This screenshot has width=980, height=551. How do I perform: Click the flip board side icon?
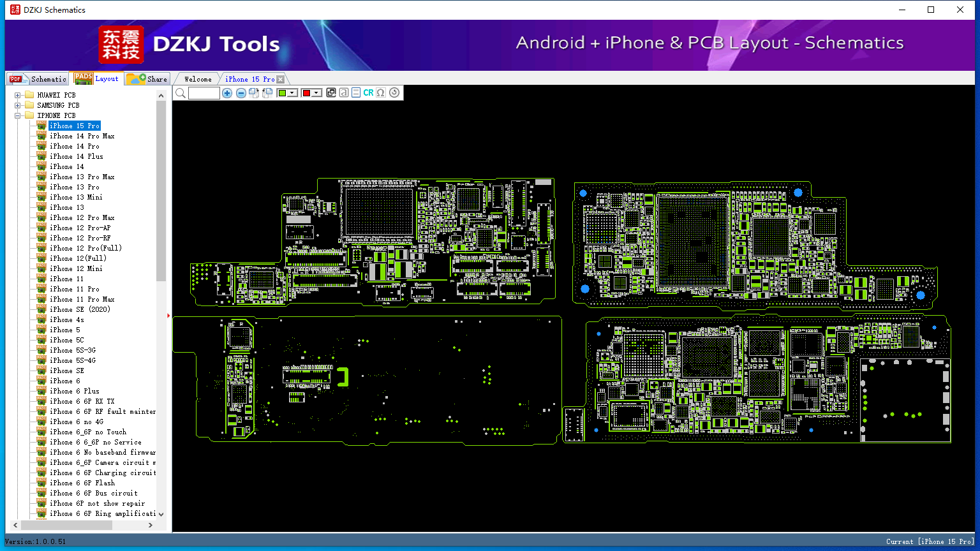(x=254, y=92)
